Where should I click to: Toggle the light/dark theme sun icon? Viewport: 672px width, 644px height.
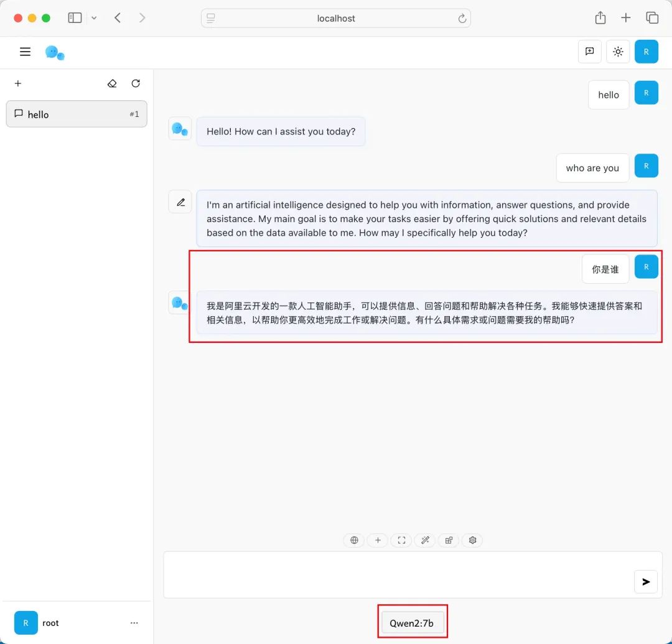[x=618, y=52]
